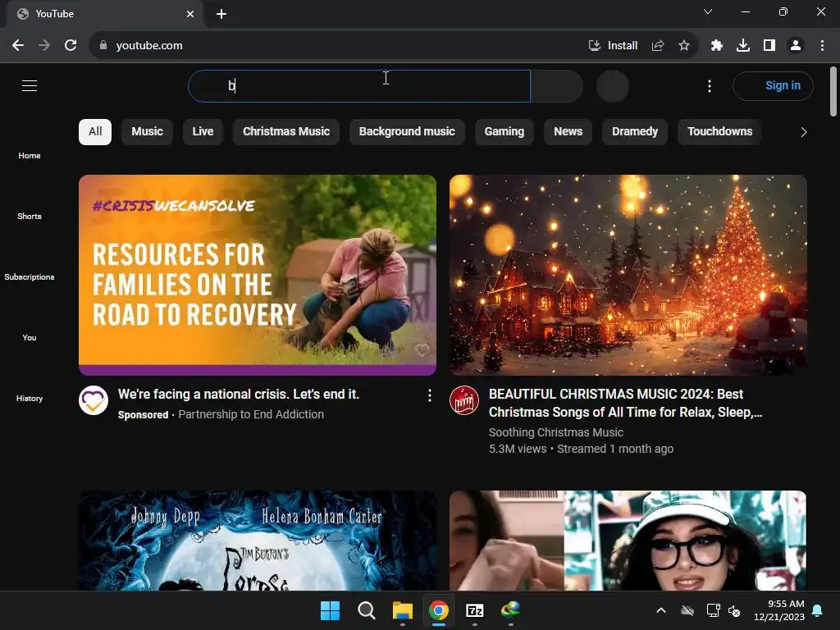840x630 pixels.
Task: Select the News filter chip
Action: point(568,132)
